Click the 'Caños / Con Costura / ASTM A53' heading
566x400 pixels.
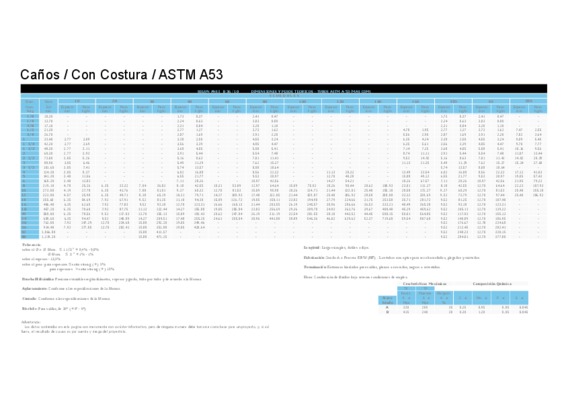(121, 75)
